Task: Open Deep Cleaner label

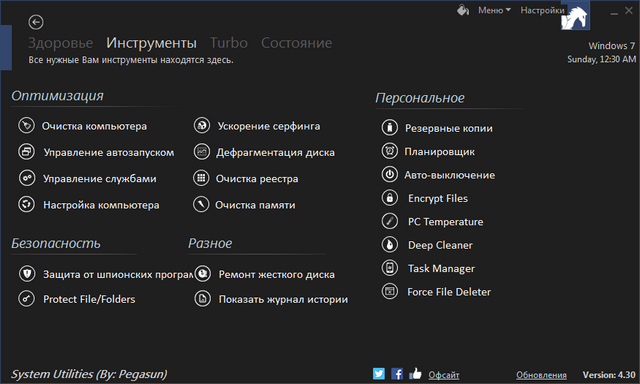Action: [440, 245]
